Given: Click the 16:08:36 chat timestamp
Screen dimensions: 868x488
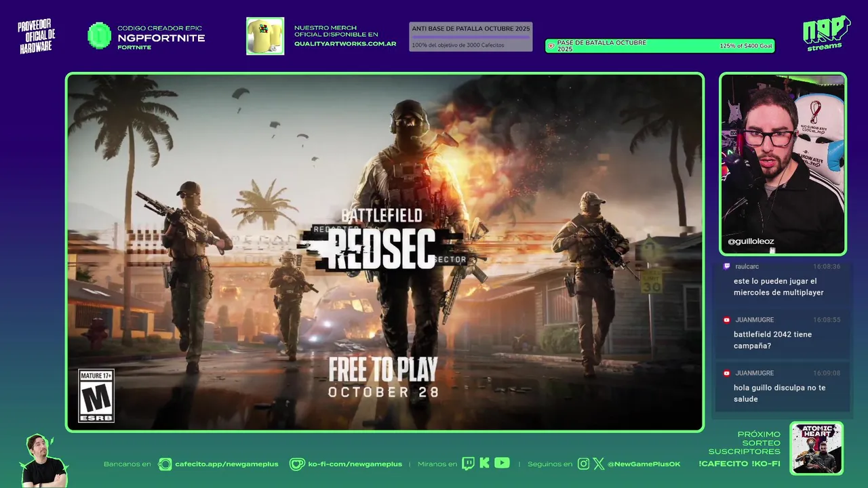Looking at the screenshot, I should tap(827, 266).
